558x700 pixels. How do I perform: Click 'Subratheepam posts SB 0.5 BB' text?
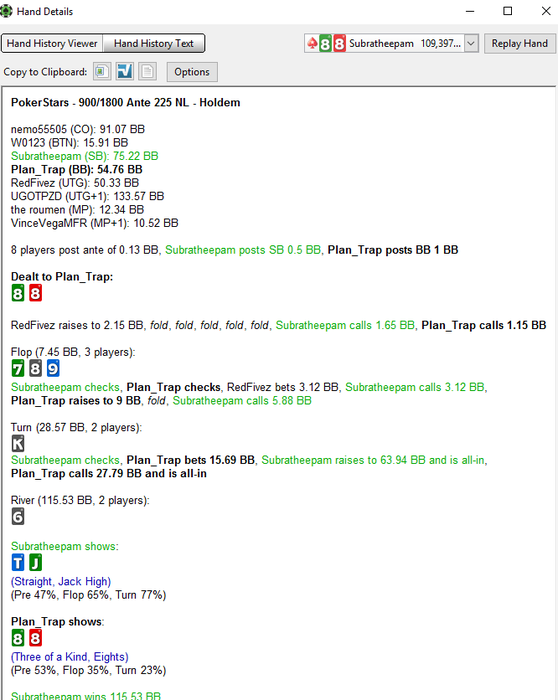coord(243,250)
